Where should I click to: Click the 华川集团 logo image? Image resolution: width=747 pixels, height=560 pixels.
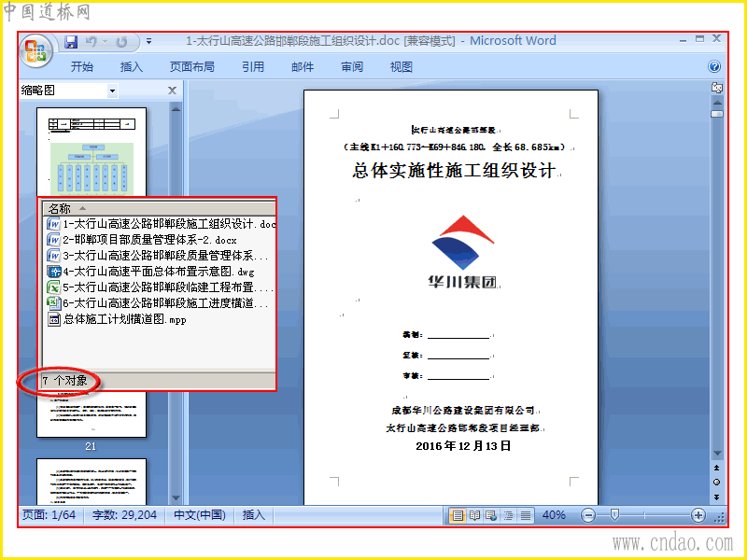[463, 252]
